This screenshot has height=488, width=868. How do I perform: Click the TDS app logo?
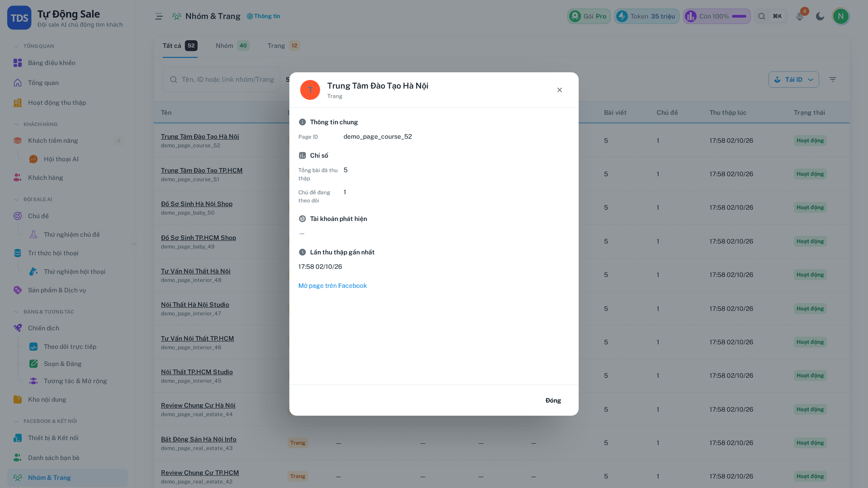(x=19, y=18)
